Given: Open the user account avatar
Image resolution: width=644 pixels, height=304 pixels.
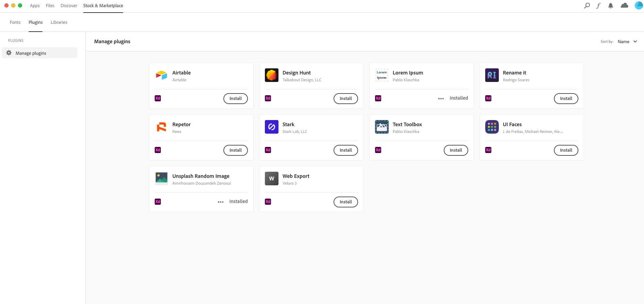Looking at the screenshot, I should (639, 5).
